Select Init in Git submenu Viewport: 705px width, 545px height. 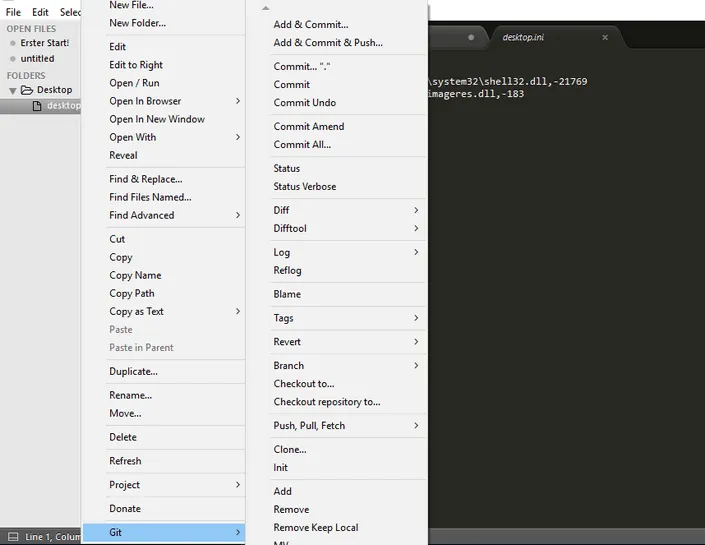281,467
